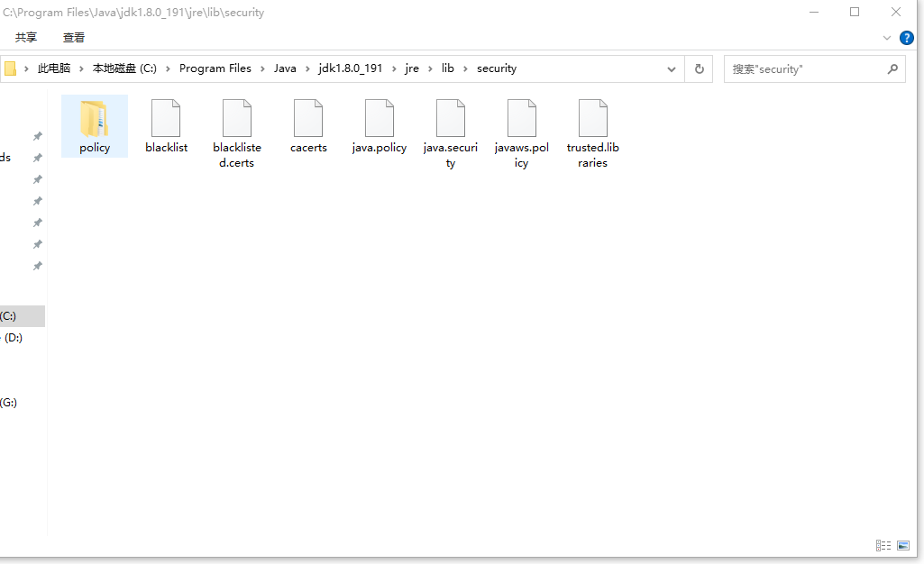Click the folder icon in the address bar
The height and width of the screenshot is (564, 924).
(11, 68)
